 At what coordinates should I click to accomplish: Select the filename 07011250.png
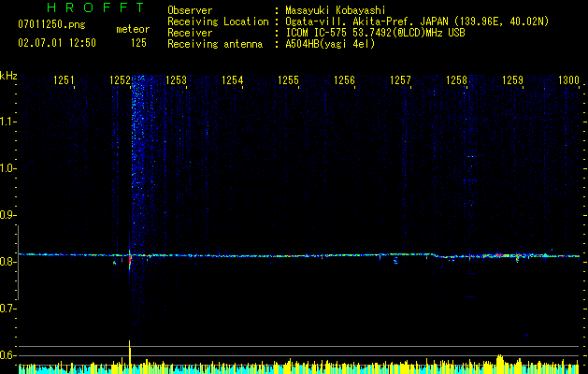pyautogui.click(x=51, y=25)
